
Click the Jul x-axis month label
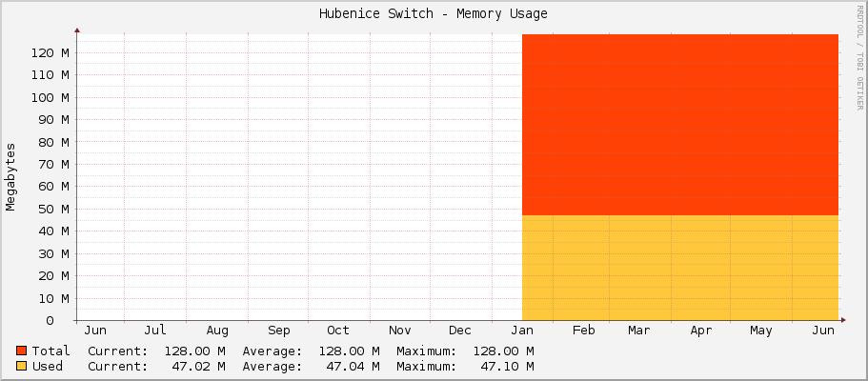tap(155, 331)
